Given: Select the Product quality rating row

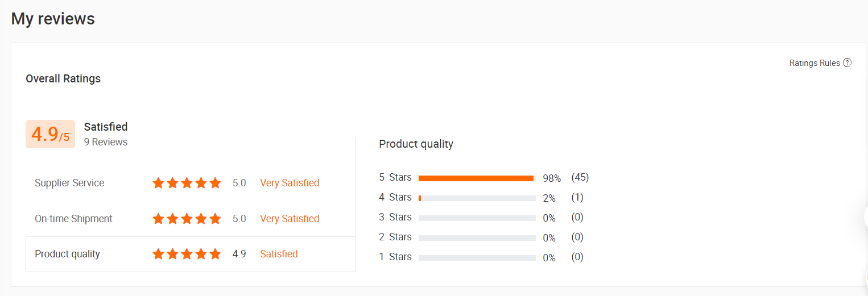Looking at the screenshot, I should 191,254.
